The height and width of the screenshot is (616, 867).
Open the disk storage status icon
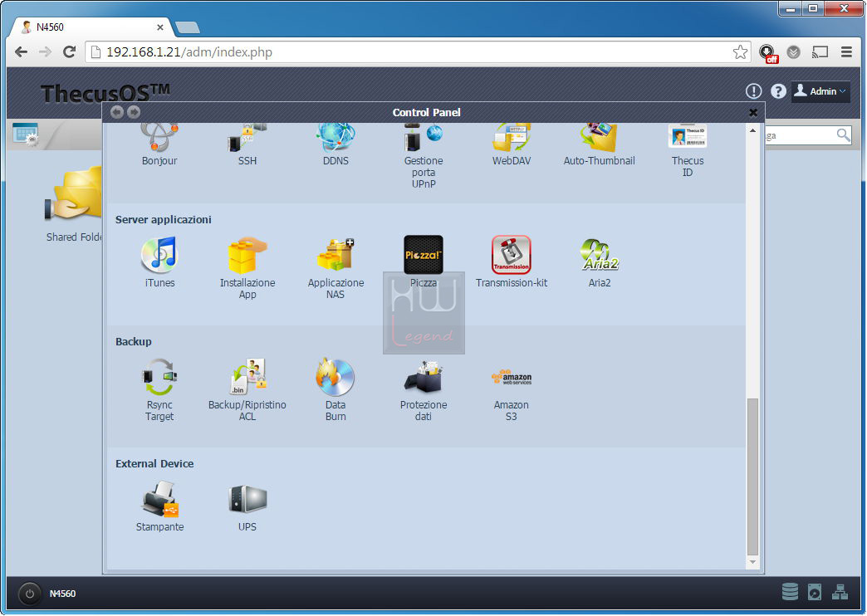point(790,592)
